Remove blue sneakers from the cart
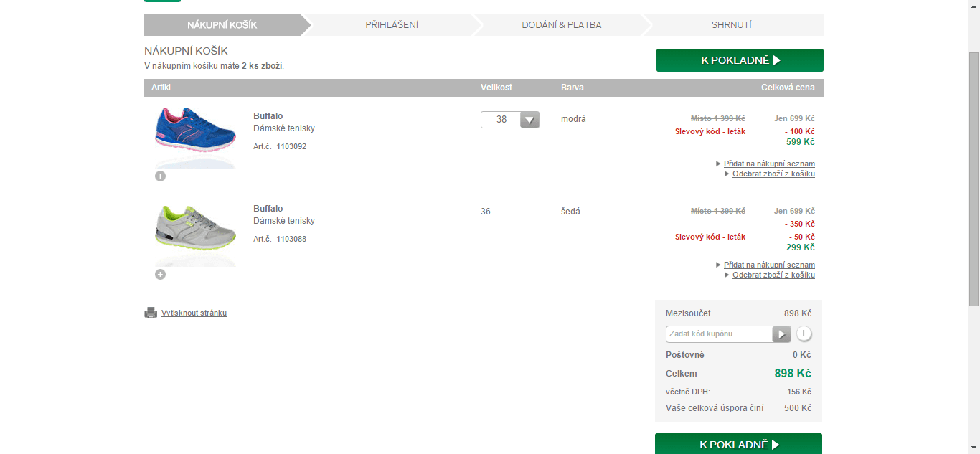980x454 pixels. coord(773,174)
